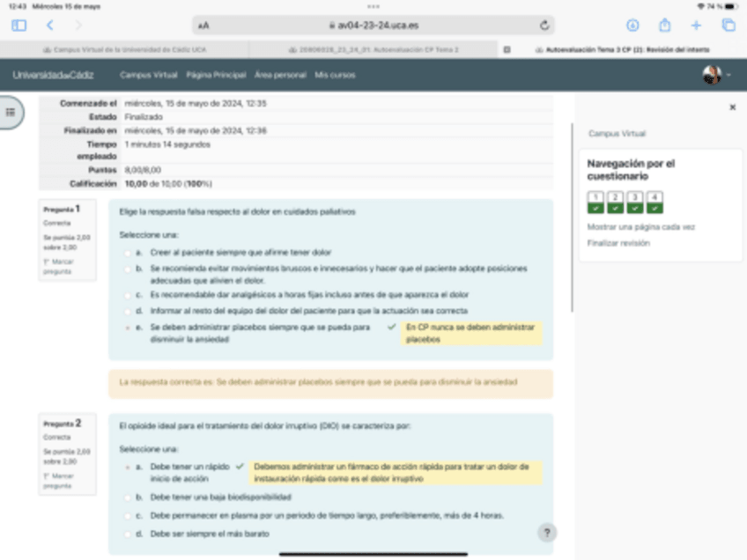Tap the Share icon in Safari toolbar

click(665, 26)
